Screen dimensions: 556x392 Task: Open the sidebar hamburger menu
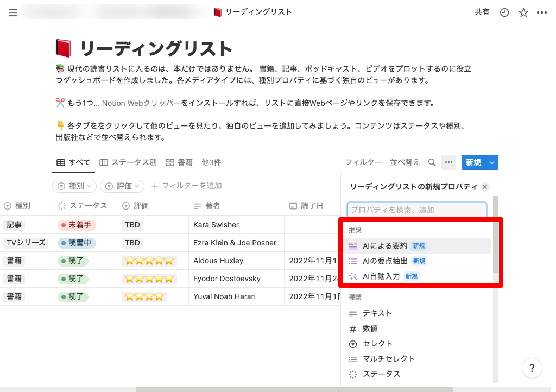13,12
